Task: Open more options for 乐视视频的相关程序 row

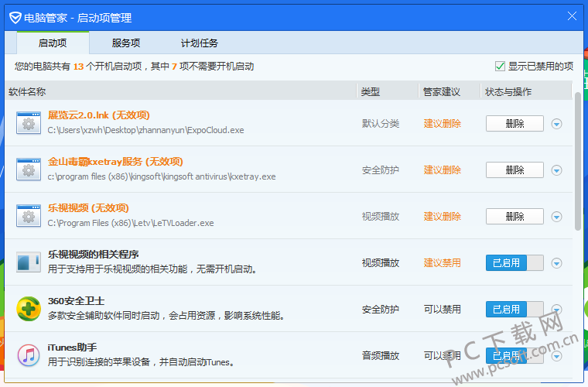Action: coord(556,263)
